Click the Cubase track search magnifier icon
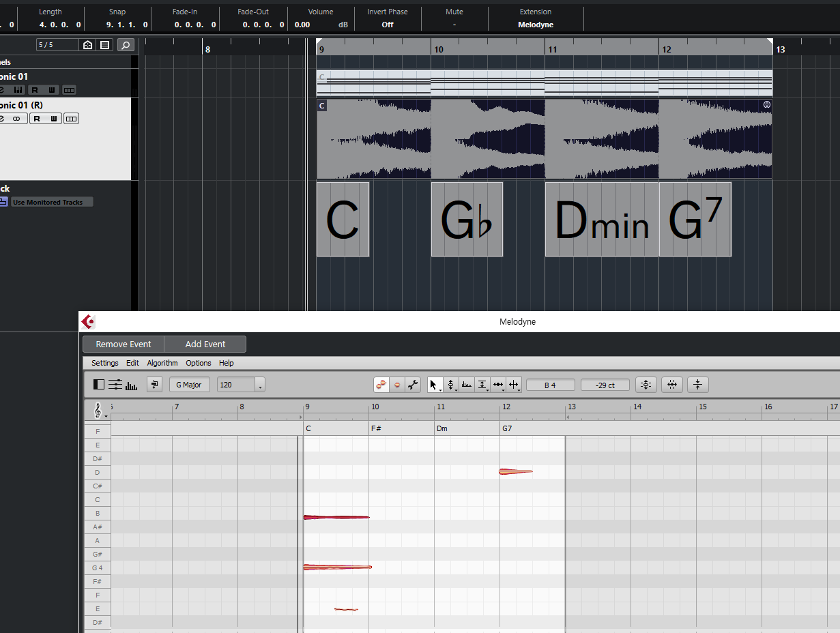This screenshot has height=633, width=840. click(126, 45)
